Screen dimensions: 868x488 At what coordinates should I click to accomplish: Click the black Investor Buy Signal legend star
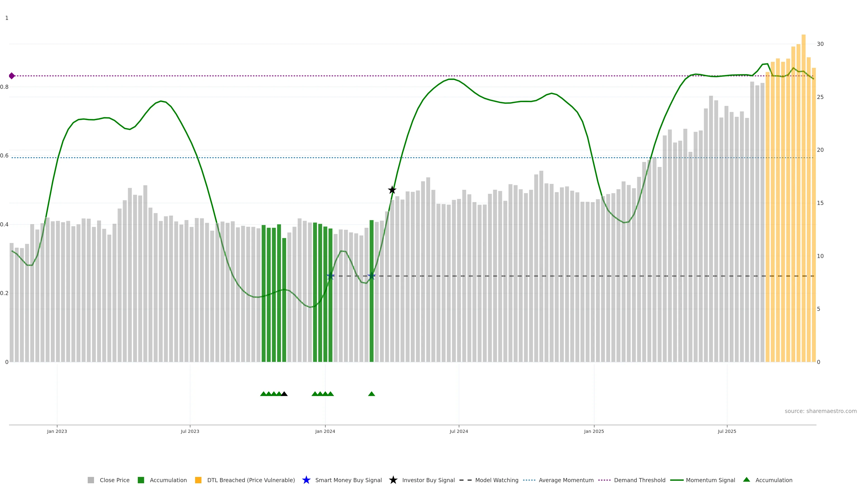pyautogui.click(x=393, y=480)
